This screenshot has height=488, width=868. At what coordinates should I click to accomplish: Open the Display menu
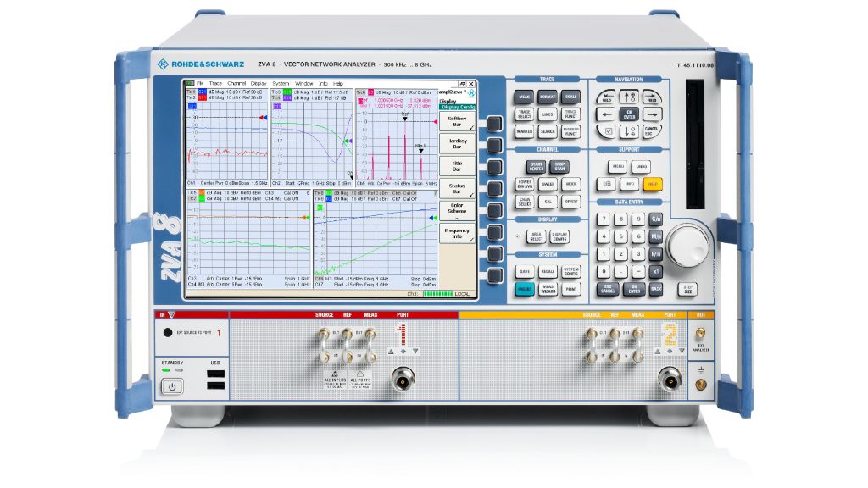pyautogui.click(x=259, y=84)
